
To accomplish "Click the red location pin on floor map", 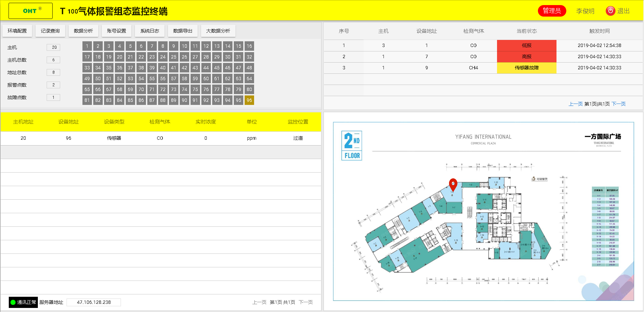I will 453,184.
